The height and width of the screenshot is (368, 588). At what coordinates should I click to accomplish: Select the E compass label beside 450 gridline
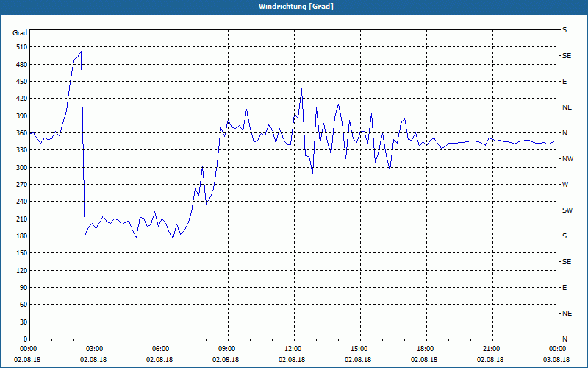[564, 82]
